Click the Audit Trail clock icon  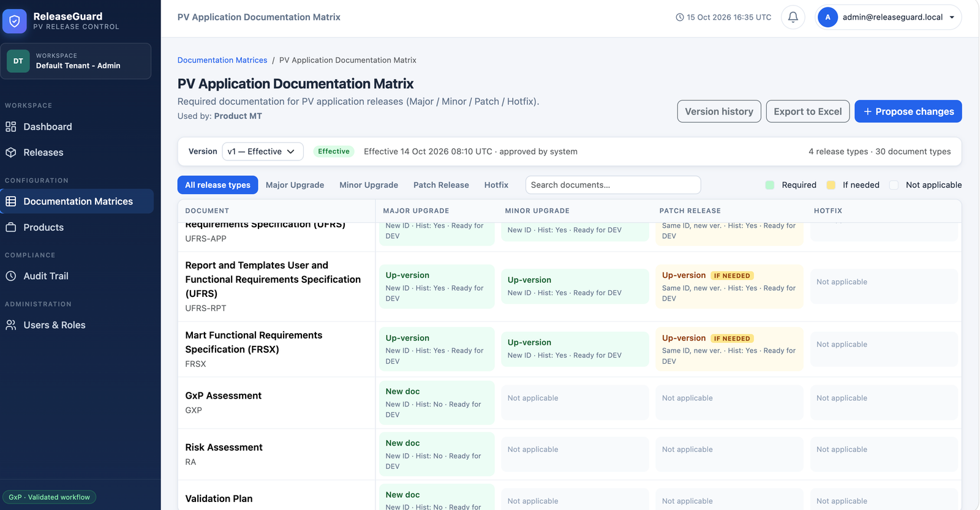click(11, 276)
